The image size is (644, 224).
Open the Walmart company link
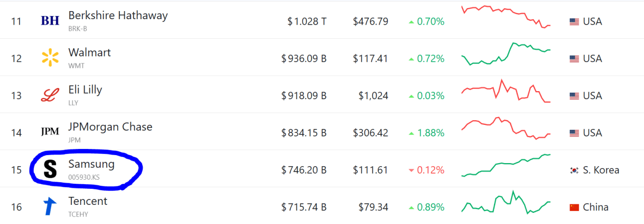pyautogui.click(x=90, y=53)
